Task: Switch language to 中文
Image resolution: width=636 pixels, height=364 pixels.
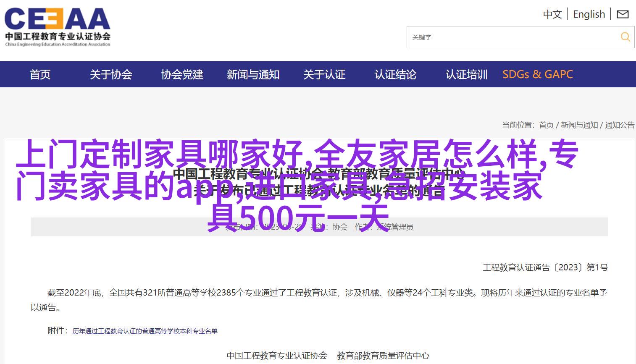Action: coord(552,14)
